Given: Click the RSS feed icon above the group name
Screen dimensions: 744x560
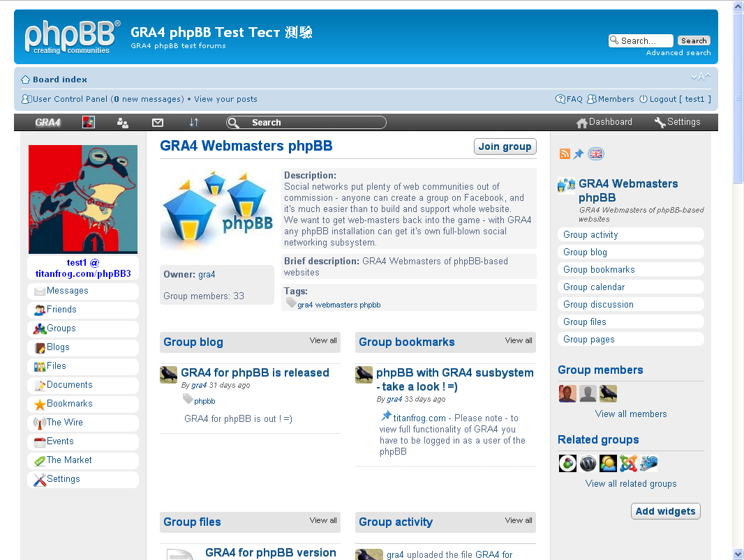Looking at the screenshot, I should pos(565,153).
